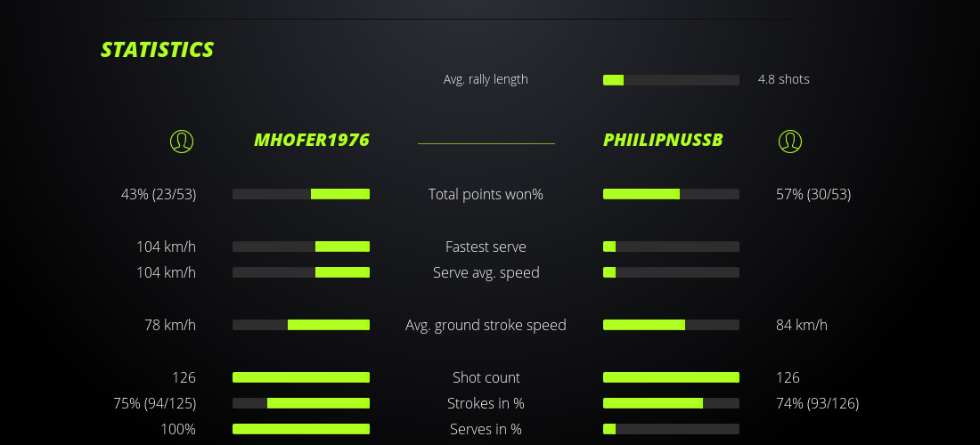Click MHOFER1976 Total points won bar
Image resolution: width=980 pixels, height=445 pixels.
(301, 194)
